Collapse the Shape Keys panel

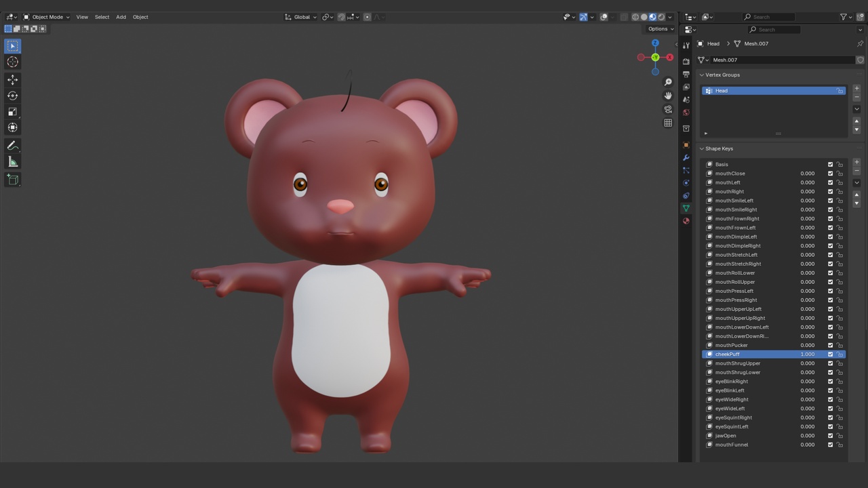click(x=702, y=149)
